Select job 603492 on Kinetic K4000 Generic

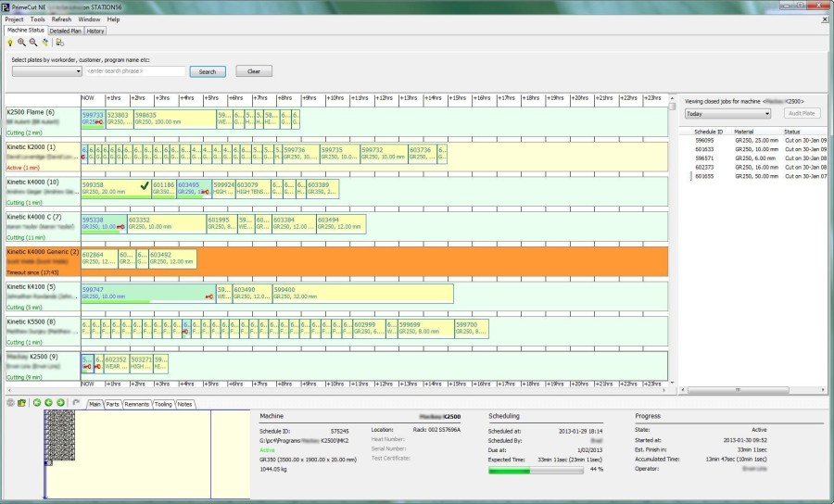[x=172, y=258]
